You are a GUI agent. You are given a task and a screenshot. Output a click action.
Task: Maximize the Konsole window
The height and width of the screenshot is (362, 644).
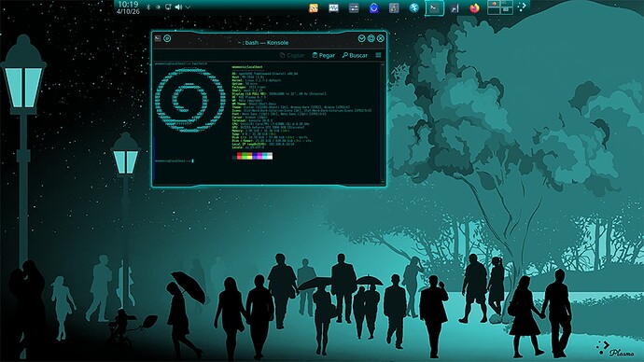coord(371,38)
